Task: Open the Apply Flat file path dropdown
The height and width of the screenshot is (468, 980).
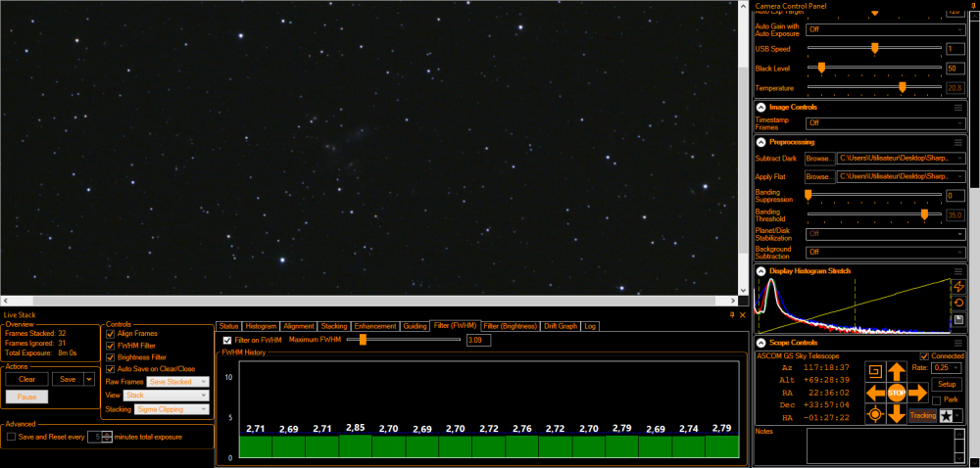Action: coord(902,176)
